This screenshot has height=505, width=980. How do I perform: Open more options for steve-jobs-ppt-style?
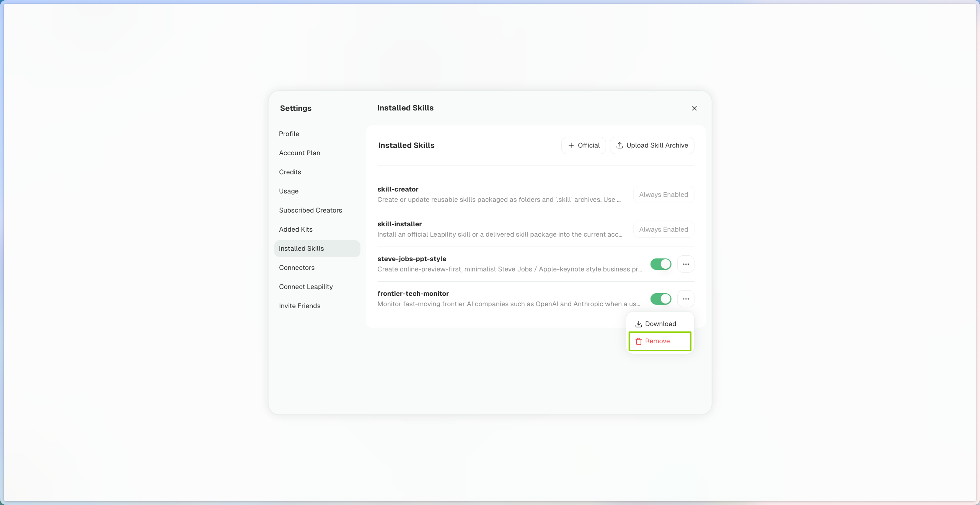[x=686, y=264]
